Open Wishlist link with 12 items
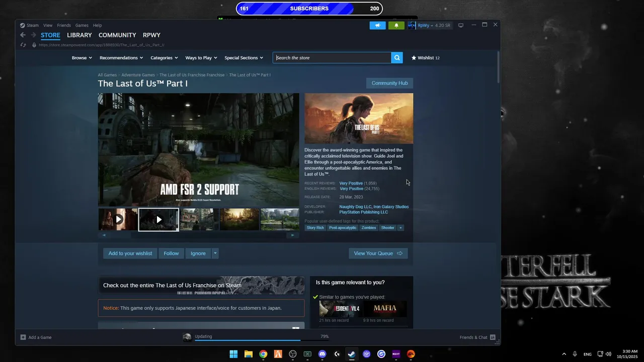The width and height of the screenshot is (644, 362). coord(426,58)
